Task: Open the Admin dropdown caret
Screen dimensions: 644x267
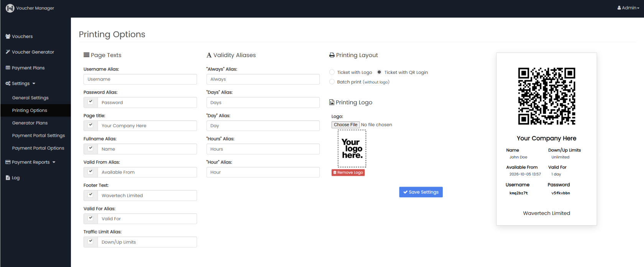Action: coord(638,8)
